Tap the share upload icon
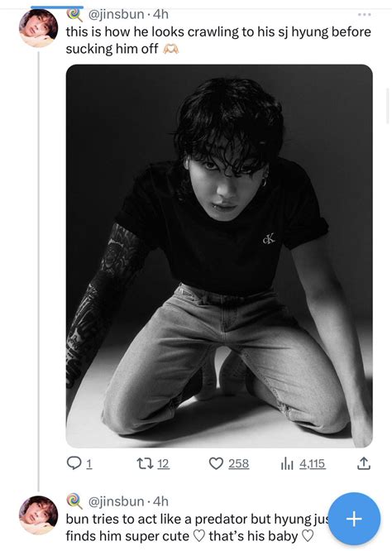The width and height of the screenshot is (392, 551). click(x=364, y=464)
